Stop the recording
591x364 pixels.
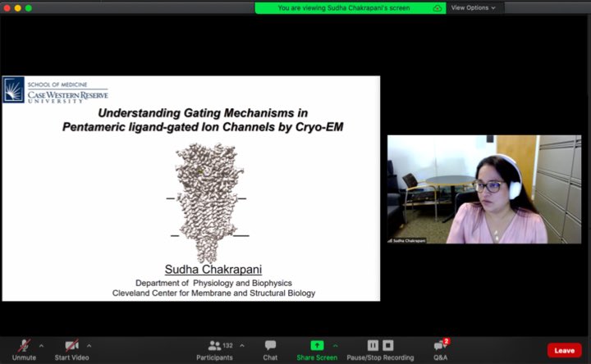(388, 345)
